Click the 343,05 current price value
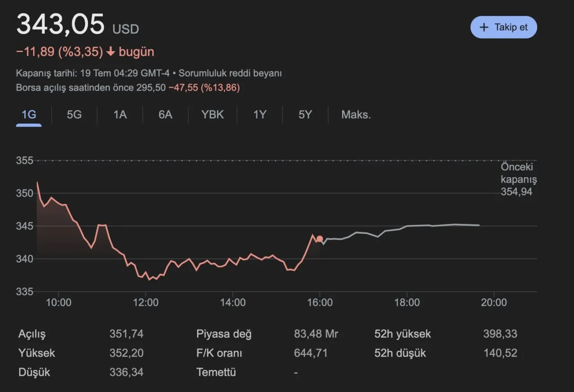The image size is (574, 392). coord(61,24)
